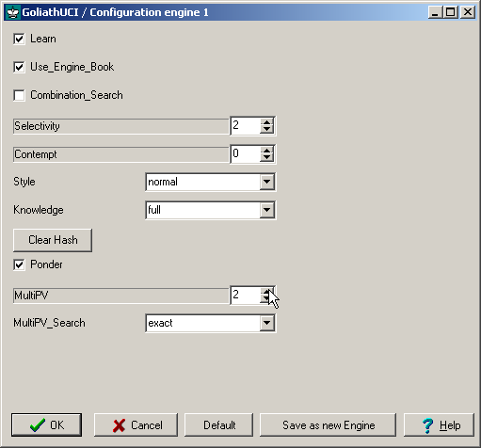Viewport: 481px width, 448px height.
Task: Click the Clear Hash button
Action: coord(53,240)
